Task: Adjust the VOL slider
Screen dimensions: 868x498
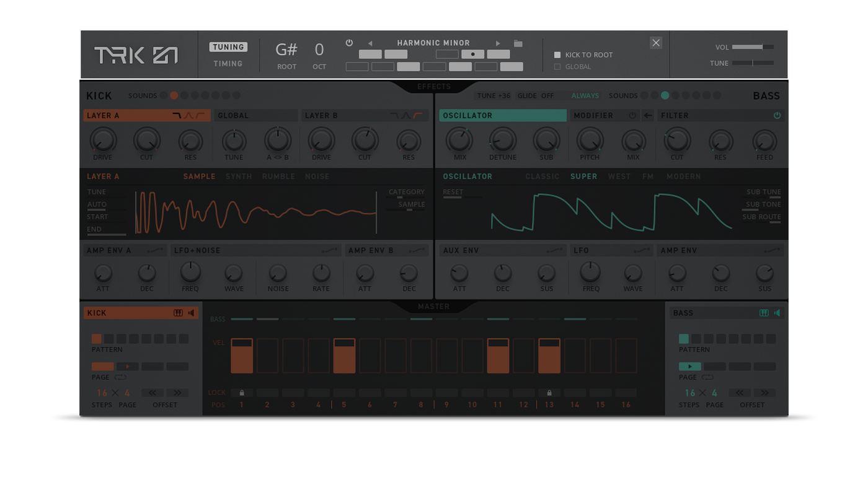Action: (753, 47)
